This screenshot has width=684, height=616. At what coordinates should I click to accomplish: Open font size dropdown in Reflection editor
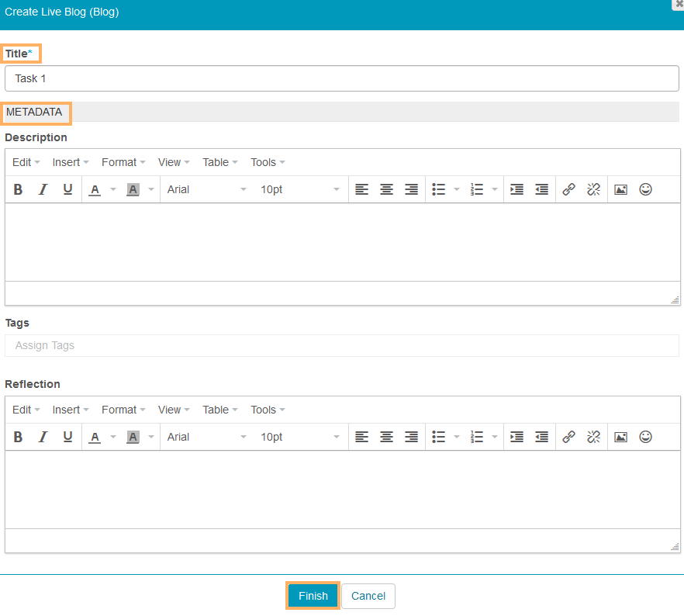[x=300, y=437]
